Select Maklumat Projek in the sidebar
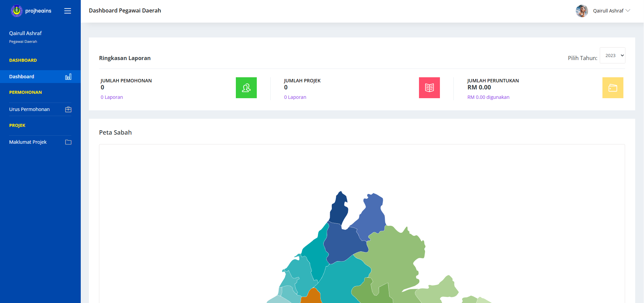 [28, 142]
